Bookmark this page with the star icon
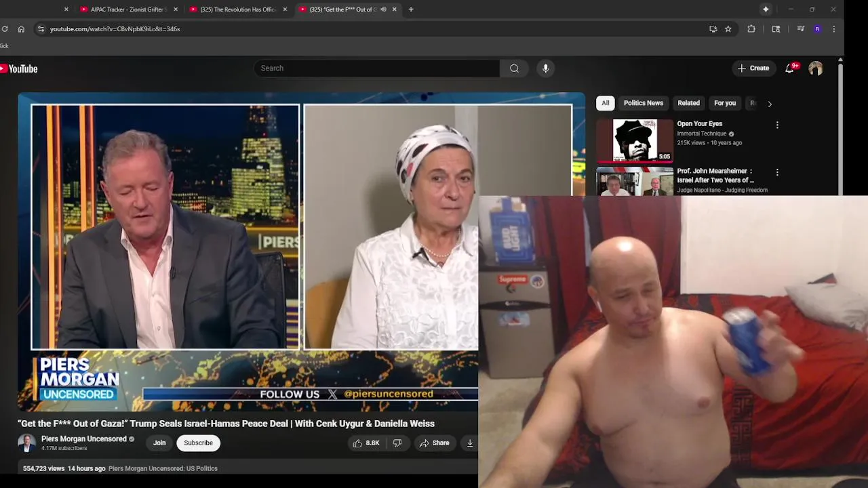868x488 pixels. [x=728, y=29]
